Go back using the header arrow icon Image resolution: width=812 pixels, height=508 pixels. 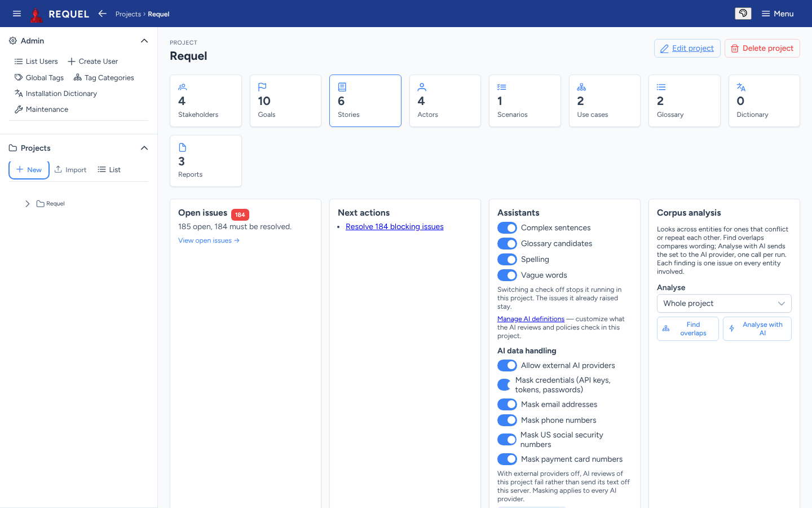[102, 14]
